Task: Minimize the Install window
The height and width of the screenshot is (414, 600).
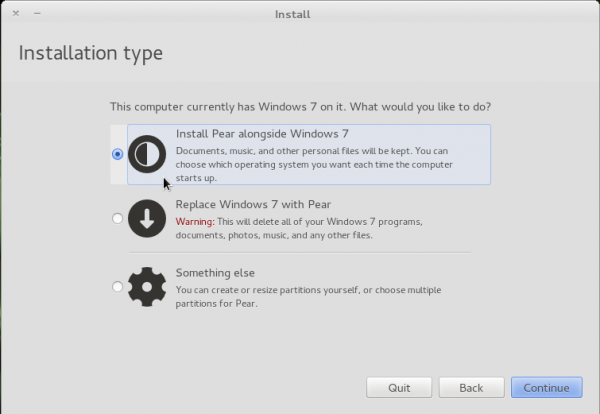Action: coord(37,13)
